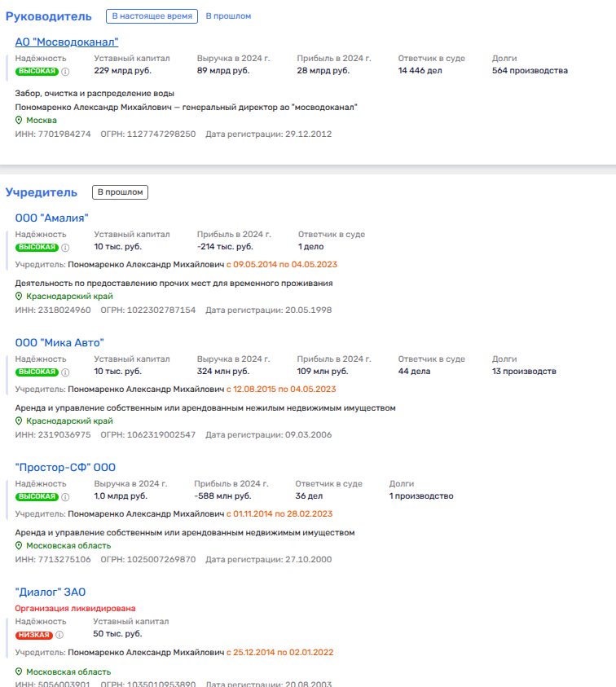Screen dimensions: 616x687
Task: Open ООО "Мика Авто" company link
Action: click(59, 342)
